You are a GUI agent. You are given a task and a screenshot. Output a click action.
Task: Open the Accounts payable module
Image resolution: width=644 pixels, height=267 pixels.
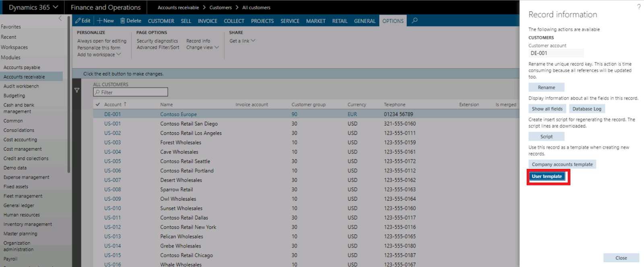click(x=22, y=68)
